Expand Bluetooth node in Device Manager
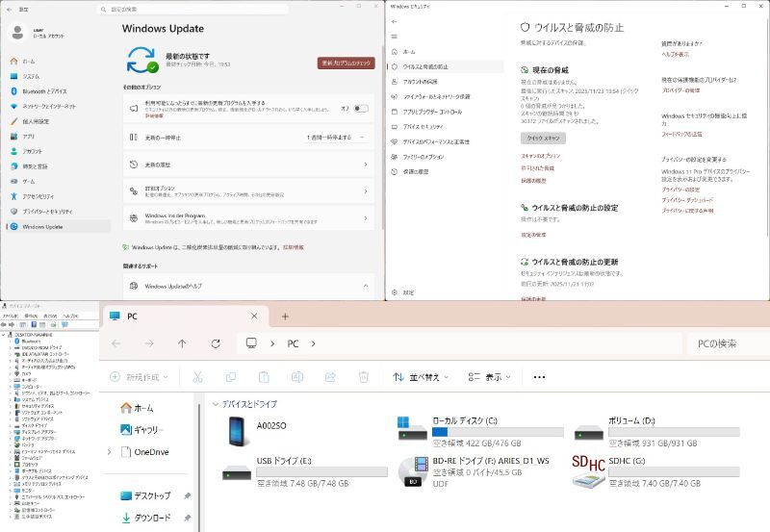The width and height of the screenshot is (770, 532). tap(11, 342)
